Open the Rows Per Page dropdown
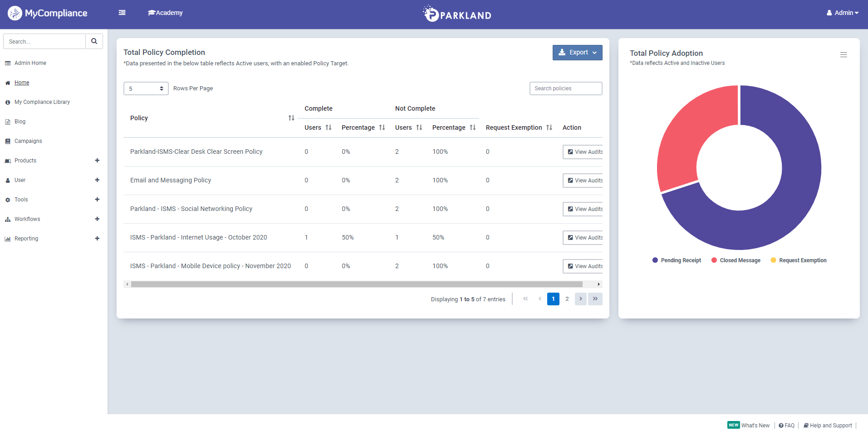 click(x=146, y=88)
